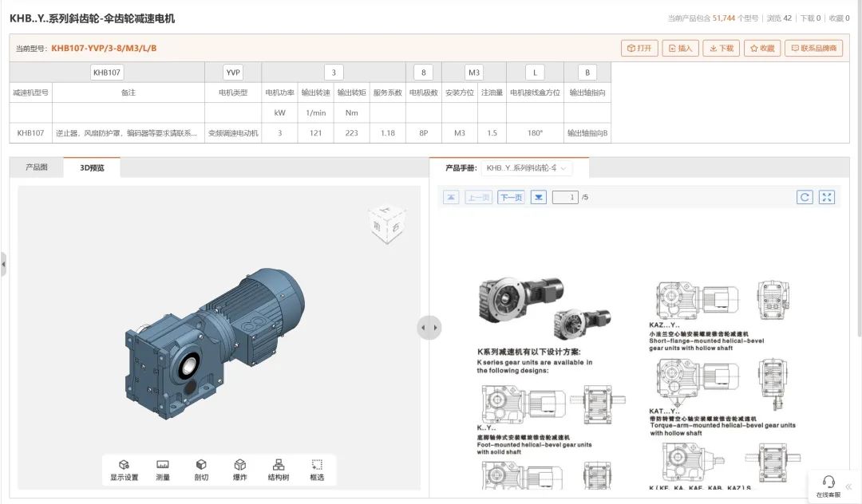
Task: Expand manual viewer to fullscreen
Action: tap(827, 197)
